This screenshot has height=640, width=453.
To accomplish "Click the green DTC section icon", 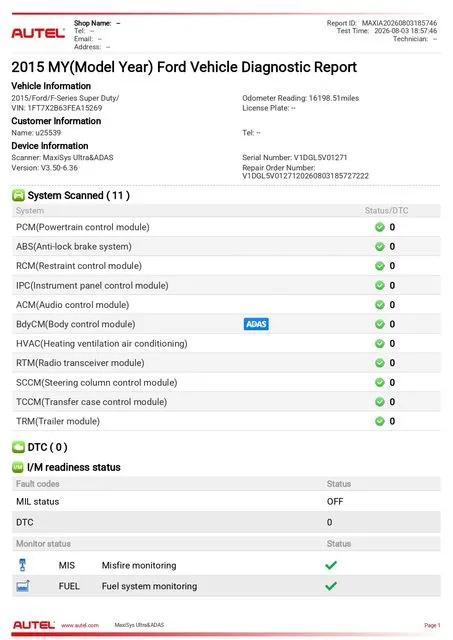I will pos(18,447).
